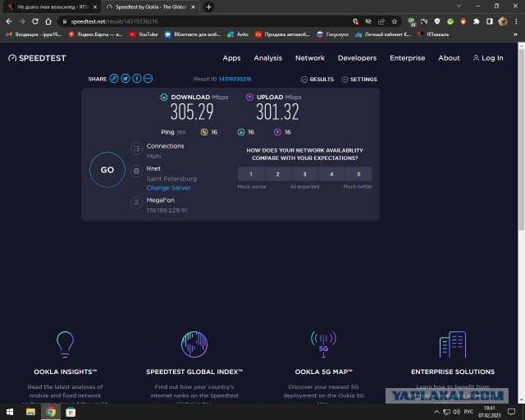Click the Log In link
Viewport: 525px width, 420px height.
pos(488,58)
